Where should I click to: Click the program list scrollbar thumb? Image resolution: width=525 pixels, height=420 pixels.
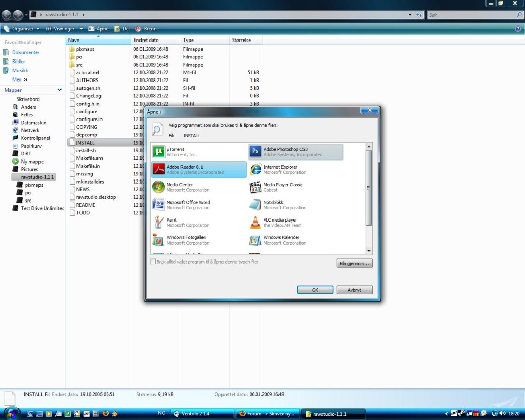(x=369, y=188)
